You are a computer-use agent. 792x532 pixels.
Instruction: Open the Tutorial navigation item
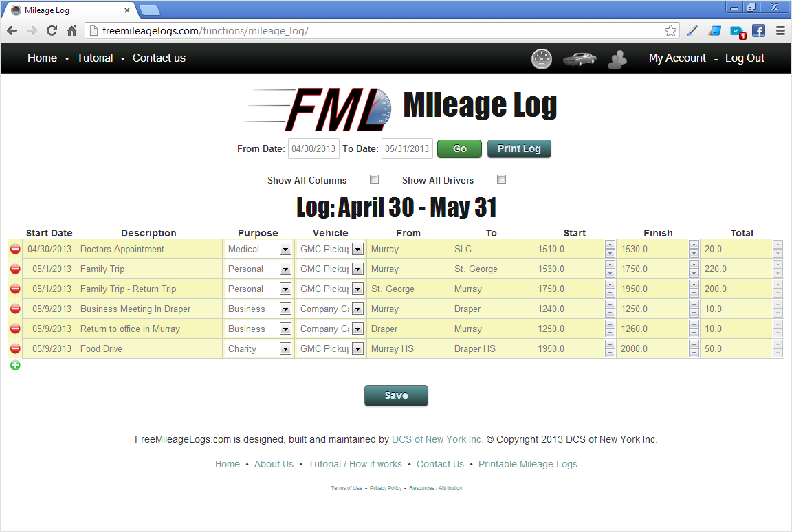[x=94, y=58]
